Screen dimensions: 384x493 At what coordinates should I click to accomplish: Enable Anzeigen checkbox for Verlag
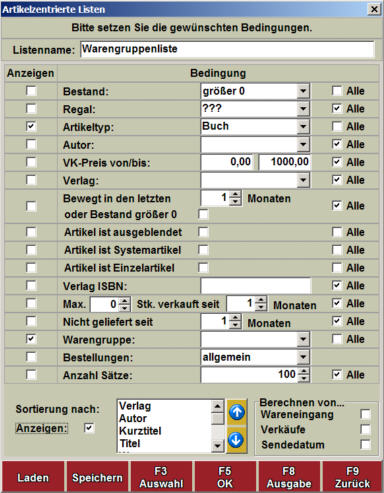pos(31,180)
